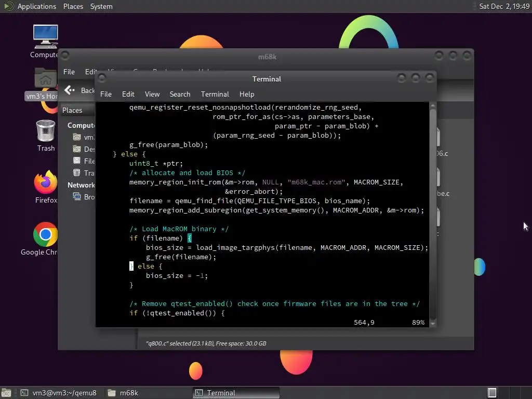Screen dimensions: 532x399
Task: Click the Terminal window title bar
Action: (267, 79)
